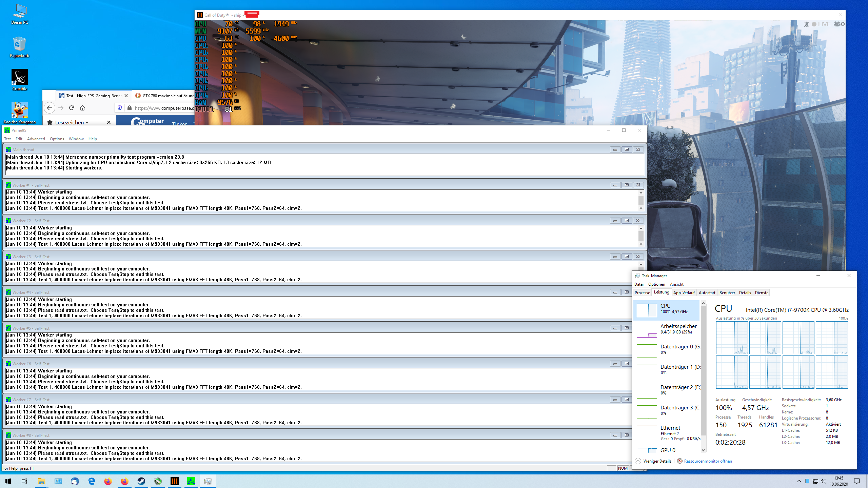This screenshot has width=868, height=488.
Task: Switch to the Autostart tab in Task-Manager
Action: pos(707,293)
